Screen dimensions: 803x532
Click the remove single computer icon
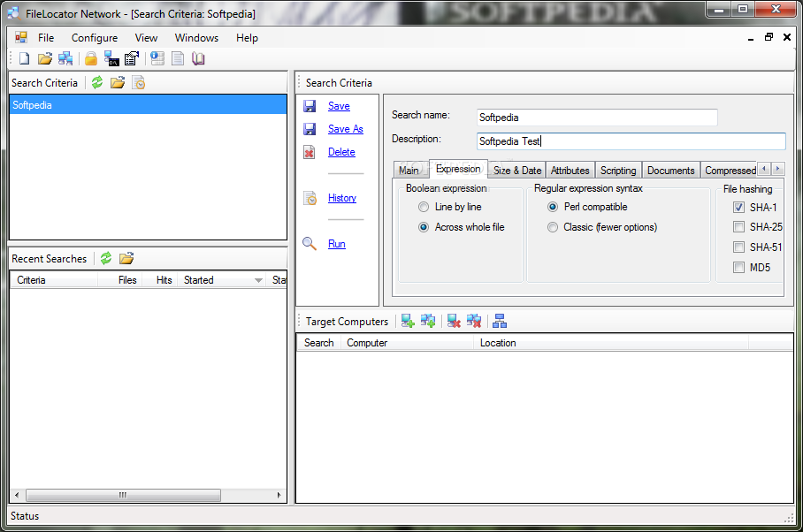click(454, 322)
